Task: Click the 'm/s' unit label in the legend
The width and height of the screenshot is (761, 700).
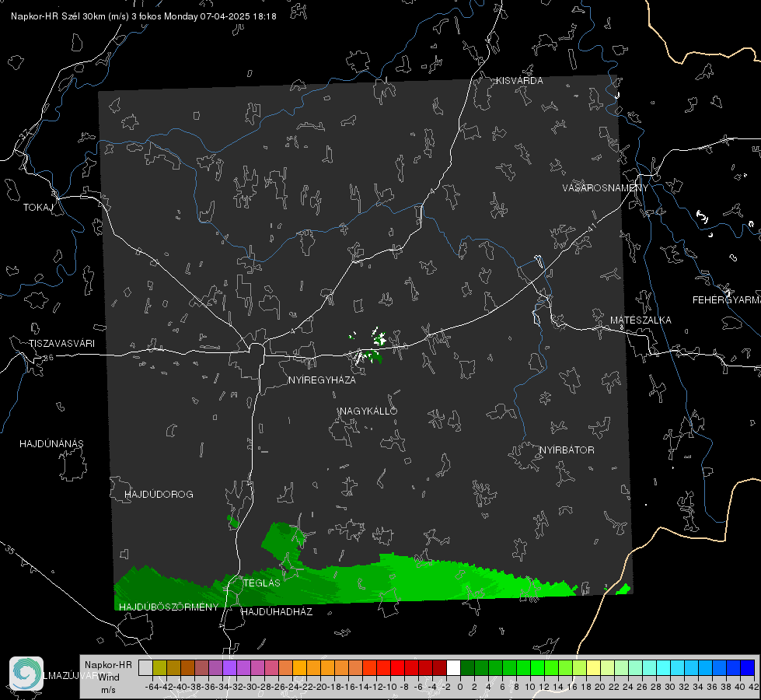Action: pyautogui.click(x=108, y=690)
